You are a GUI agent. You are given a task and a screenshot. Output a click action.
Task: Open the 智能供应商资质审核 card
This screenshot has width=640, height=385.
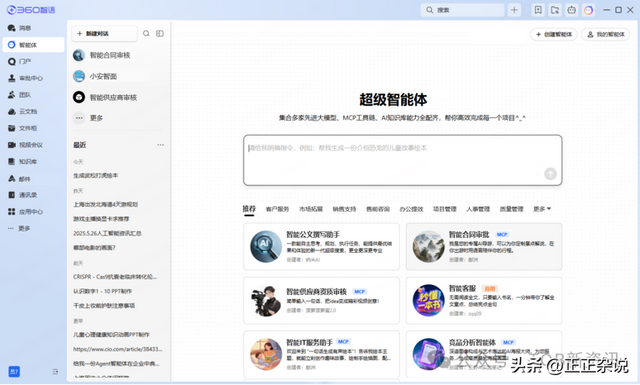point(321,300)
